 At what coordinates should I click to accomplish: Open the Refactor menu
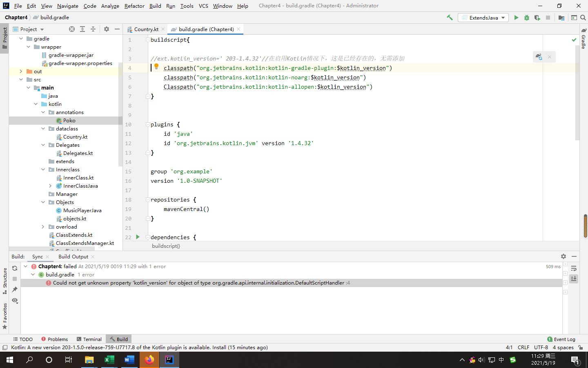(134, 6)
